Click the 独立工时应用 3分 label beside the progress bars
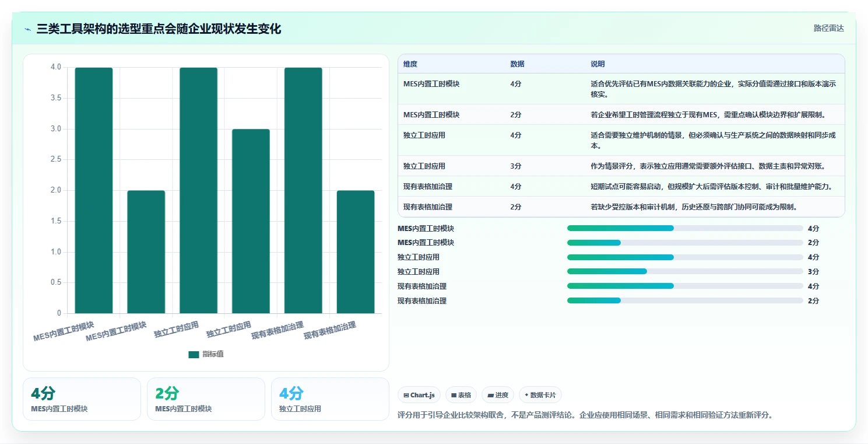Viewport: 868px width, 444px height. point(419,272)
